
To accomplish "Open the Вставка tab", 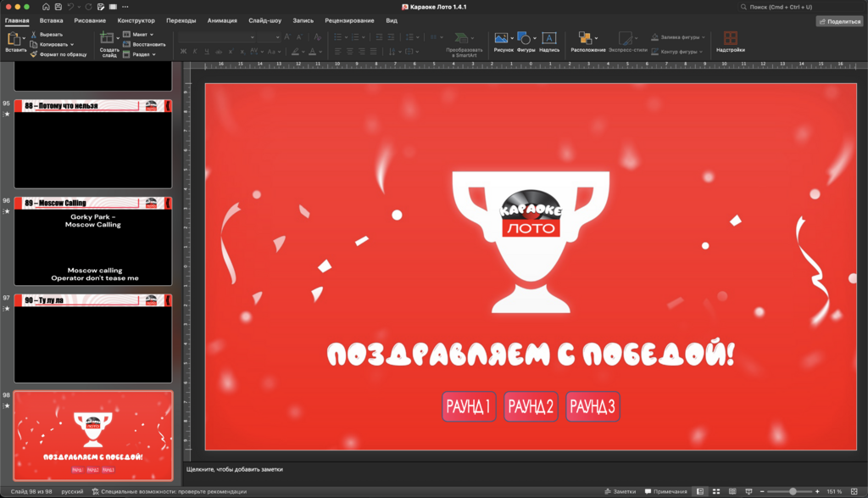I will tap(51, 20).
